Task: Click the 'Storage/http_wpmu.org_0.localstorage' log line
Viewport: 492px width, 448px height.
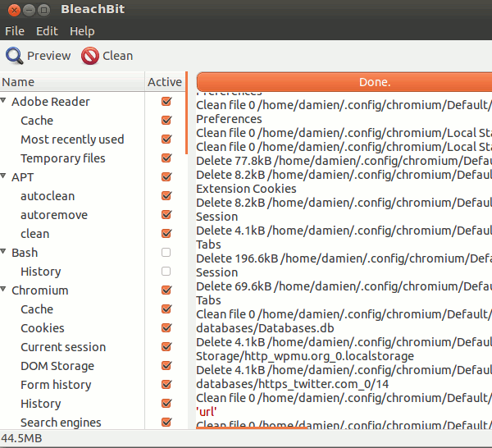Action: coord(305,356)
